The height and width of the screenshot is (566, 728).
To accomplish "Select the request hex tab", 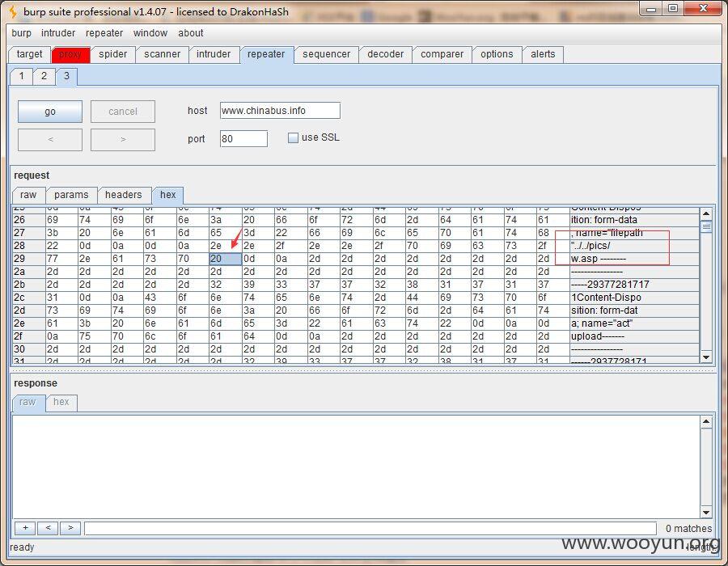I will pyautogui.click(x=168, y=195).
